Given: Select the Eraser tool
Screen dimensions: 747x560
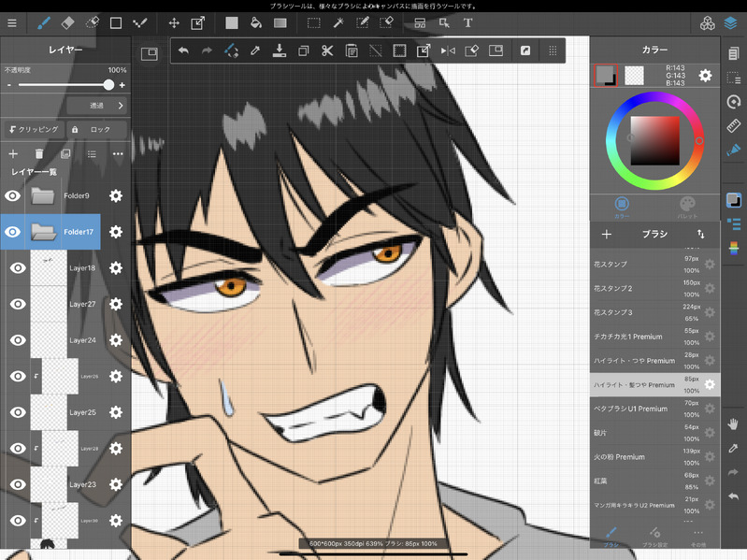Looking at the screenshot, I should 67,22.
